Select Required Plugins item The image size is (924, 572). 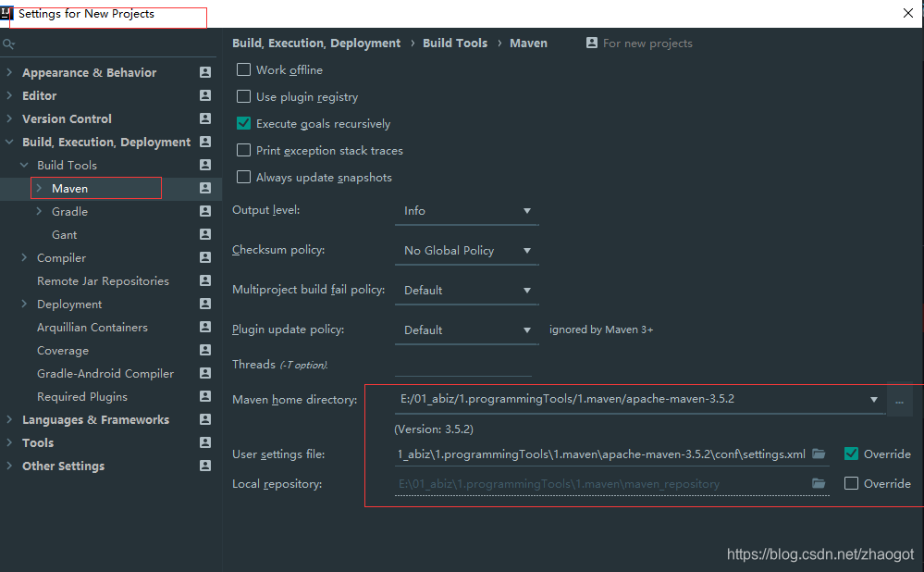pyautogui.click(x=82, y=397)
